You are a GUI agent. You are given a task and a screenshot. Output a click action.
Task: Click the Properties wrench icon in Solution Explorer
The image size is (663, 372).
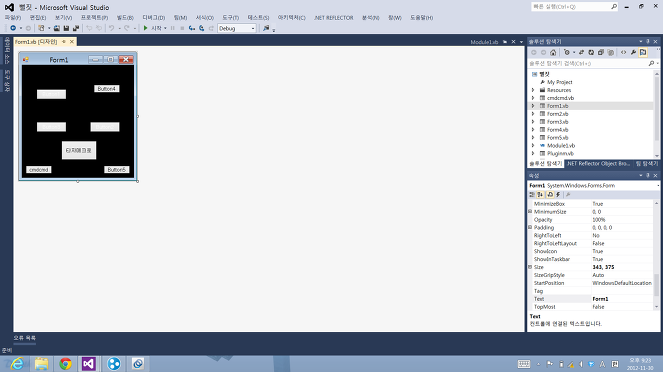coord(633,52)
